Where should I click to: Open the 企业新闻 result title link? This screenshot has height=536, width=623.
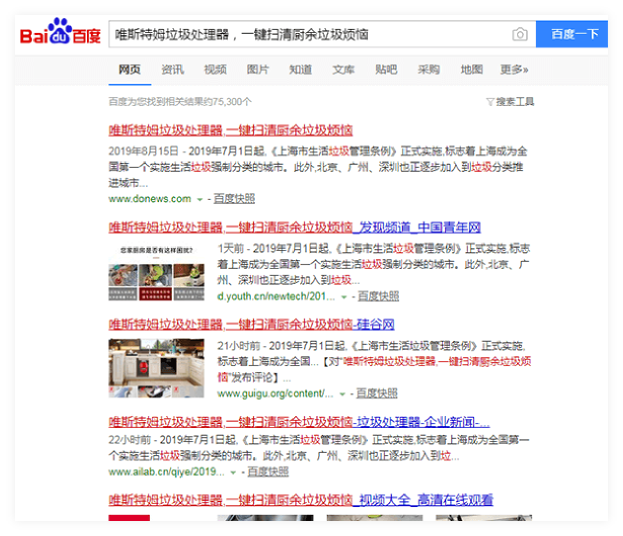[299, 422]
